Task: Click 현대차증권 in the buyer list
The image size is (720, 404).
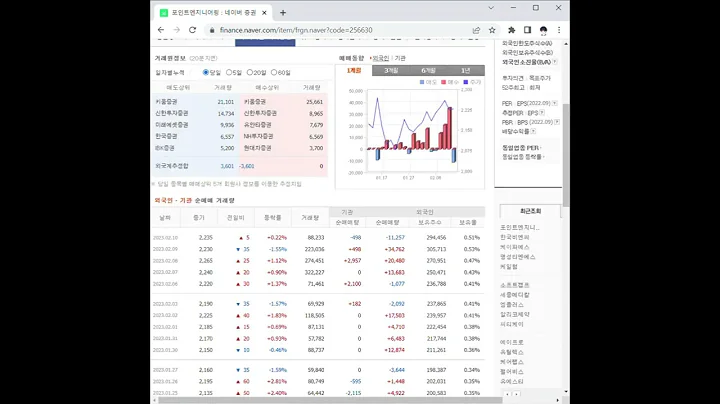Action: click(258, 148)
